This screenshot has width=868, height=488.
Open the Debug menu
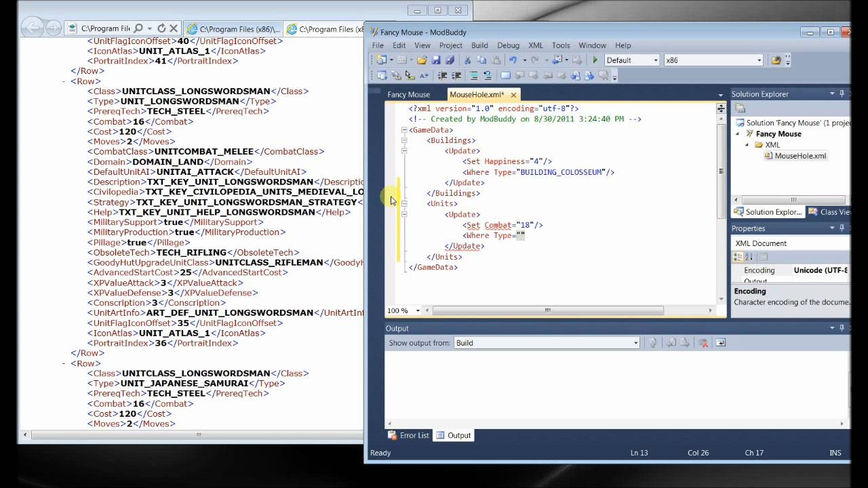point(508,45)
